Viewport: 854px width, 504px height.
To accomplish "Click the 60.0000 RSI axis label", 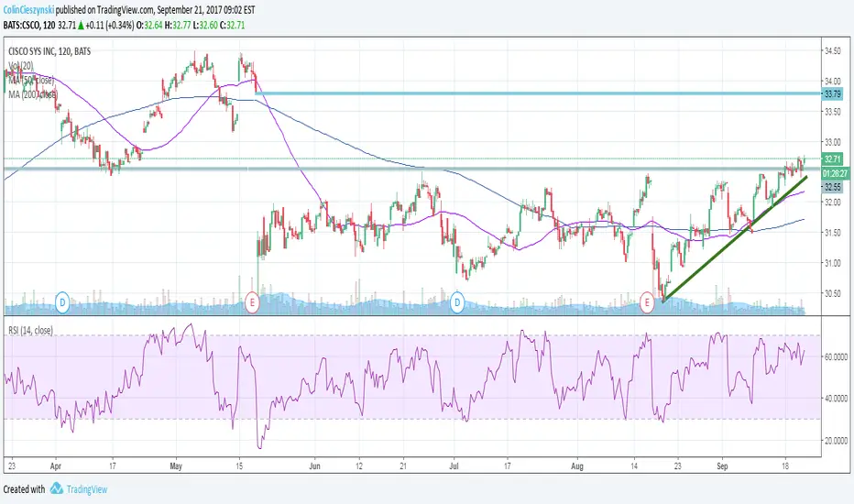I will 836,356.
